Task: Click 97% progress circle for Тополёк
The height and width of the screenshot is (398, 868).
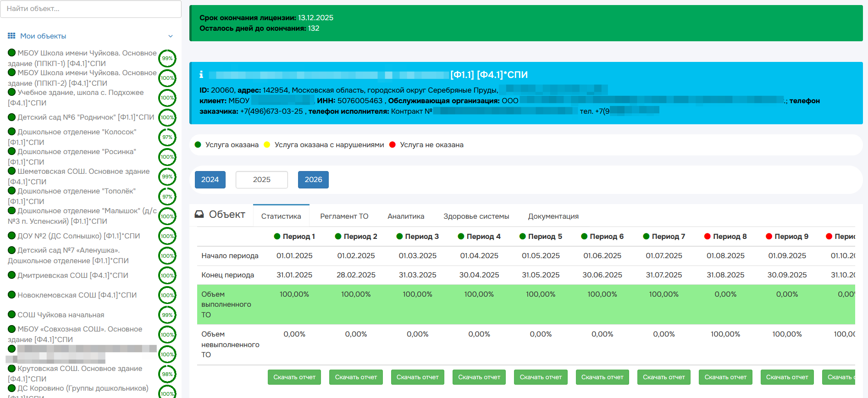Action: pos(167,197)
